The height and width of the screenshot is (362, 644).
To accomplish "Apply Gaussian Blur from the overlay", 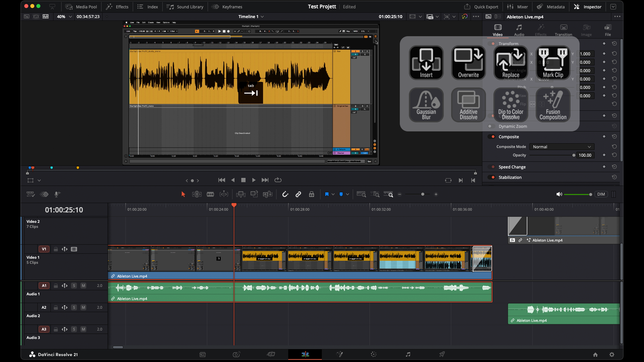I will pyautogui.click(x=426, y=105).
